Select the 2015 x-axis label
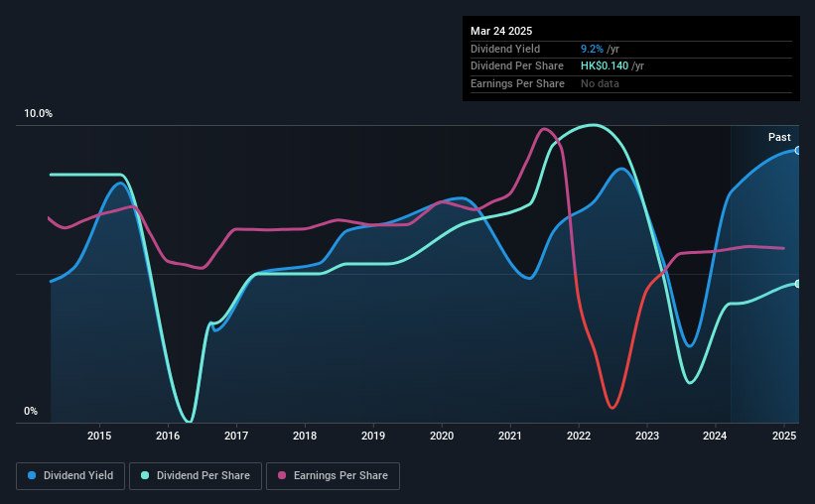Viewport: 815px width, 504px height. (x=99, y=436)
